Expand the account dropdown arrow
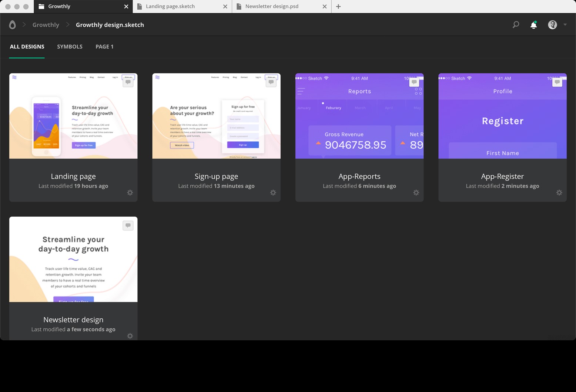 [565, 25]
